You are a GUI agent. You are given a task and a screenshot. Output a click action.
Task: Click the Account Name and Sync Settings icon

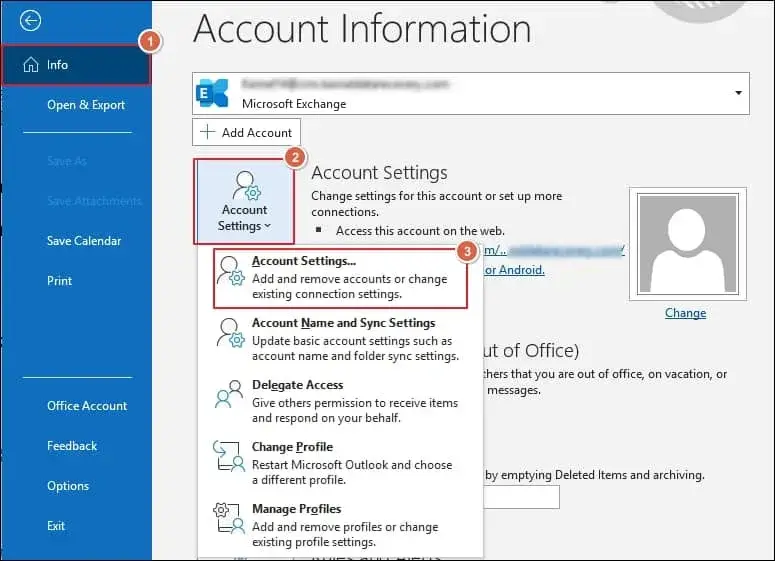point(230,333)
